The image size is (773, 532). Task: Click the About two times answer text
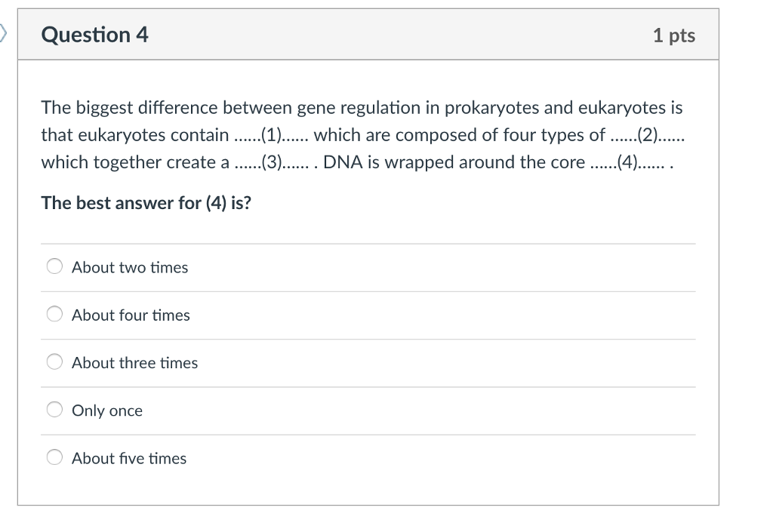(130, 266)
